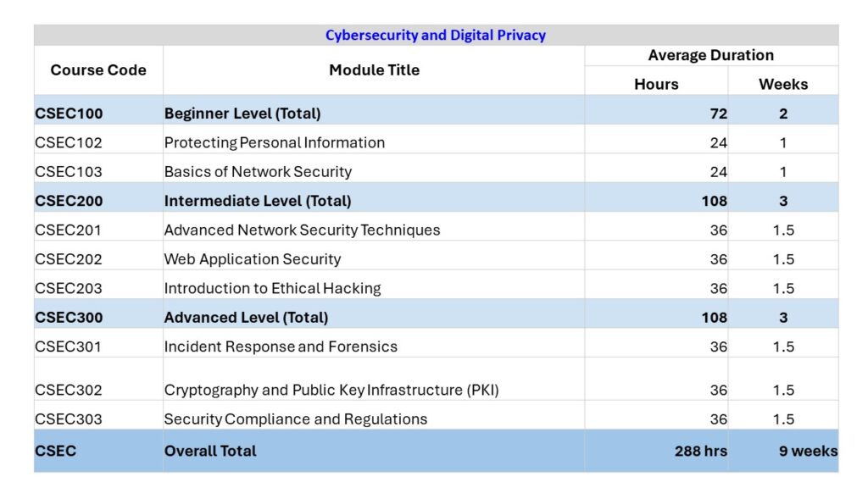Click the 'Cybersecurity and Digital Privacy' title
Viewport: 868px width, 488px height.
point(436,36)
